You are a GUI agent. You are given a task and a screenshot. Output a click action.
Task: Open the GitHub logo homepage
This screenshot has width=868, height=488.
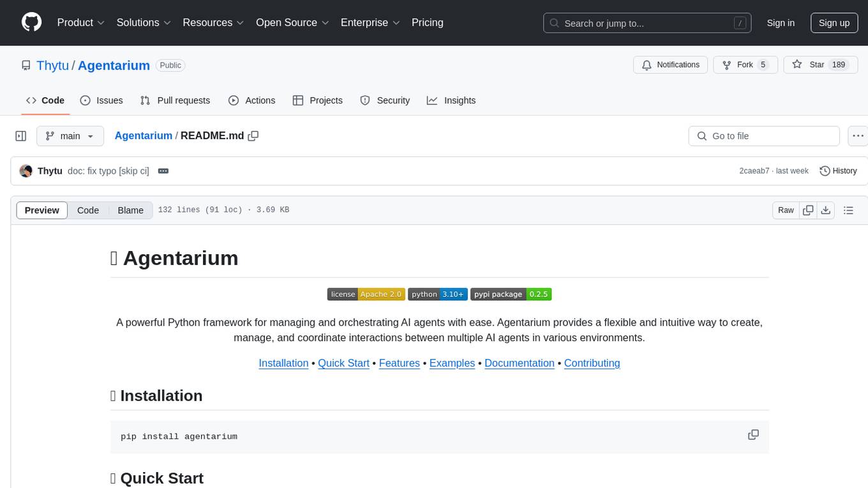[x=31, y=22]
